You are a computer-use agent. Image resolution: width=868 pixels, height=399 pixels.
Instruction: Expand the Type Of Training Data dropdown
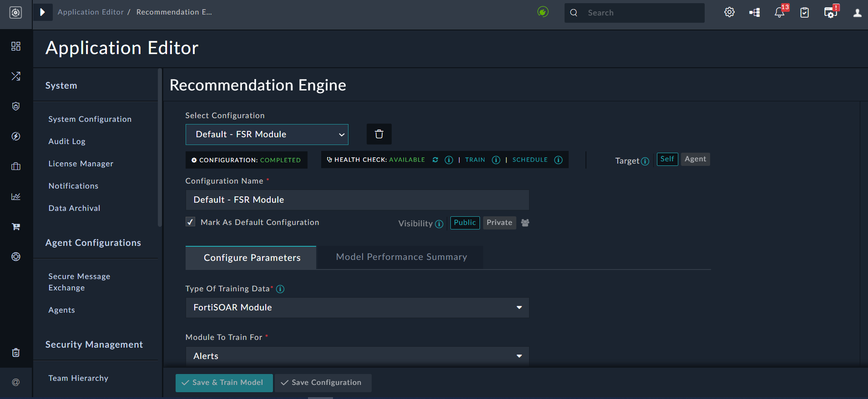point(357,308)
